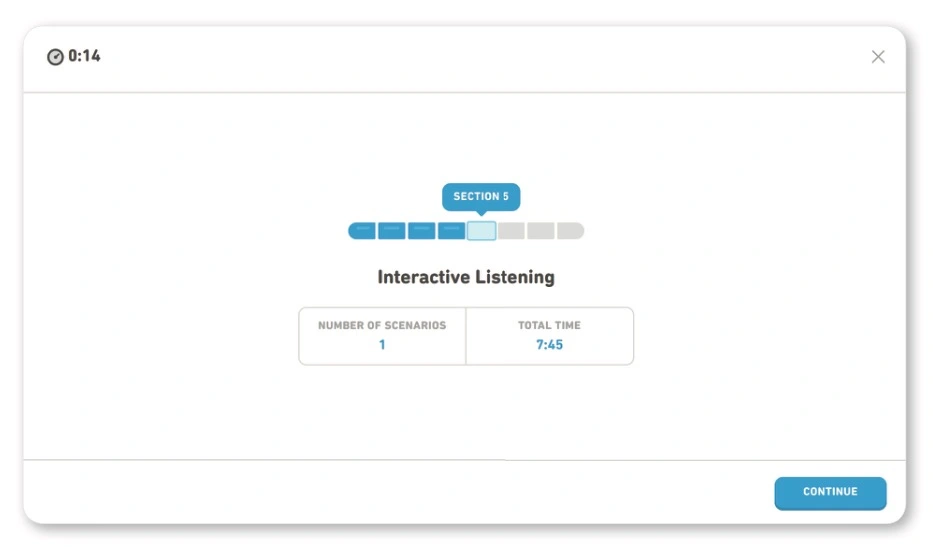Screen dimensions: 933x547
Task: Select the third completed progress segment
Action: (422, 231)
